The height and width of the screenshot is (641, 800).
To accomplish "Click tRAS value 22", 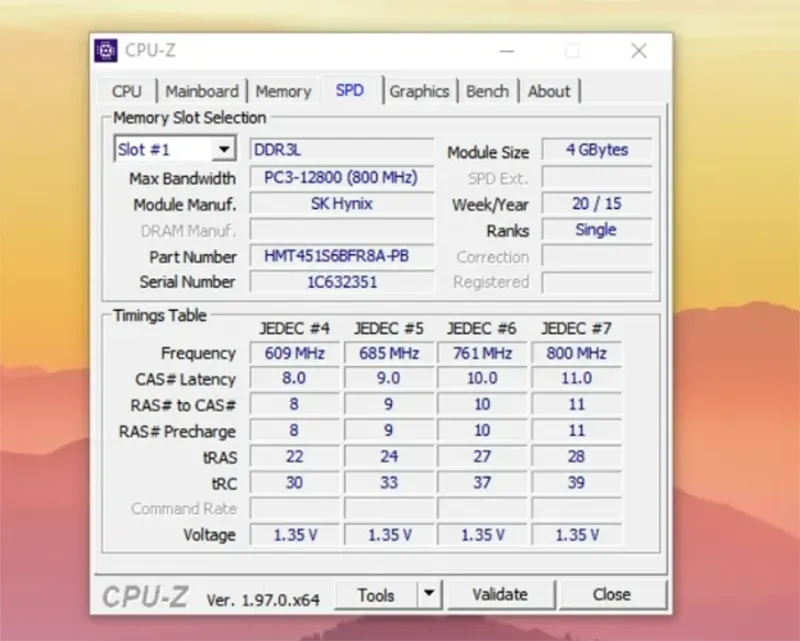I will click(294, 456).
